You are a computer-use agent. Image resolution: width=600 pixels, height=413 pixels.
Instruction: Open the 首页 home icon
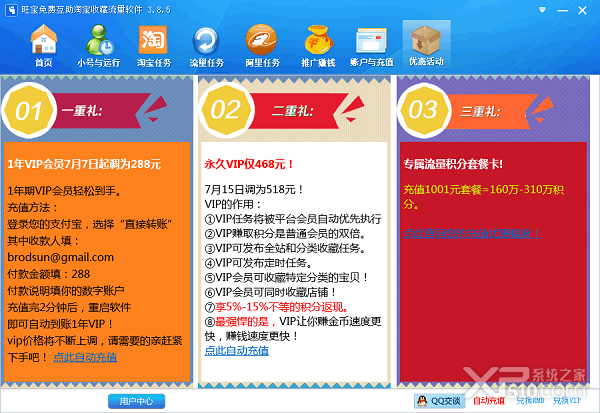44,45
